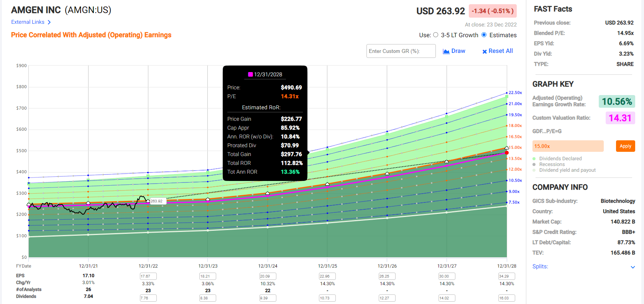Click the 7.50x P/E line label
Viewport: 644px width, 304px height.
click(514, 202)
